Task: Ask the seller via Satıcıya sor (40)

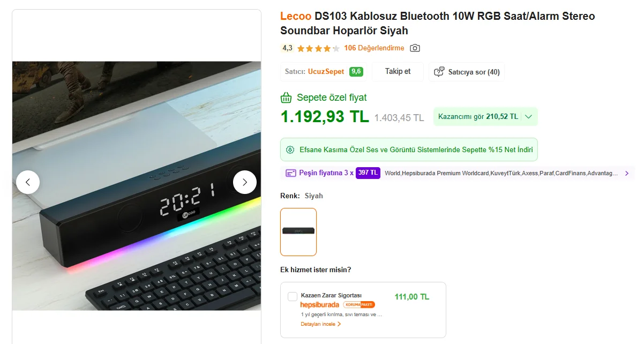Action: pyautogui.click(x=467, y=72)
